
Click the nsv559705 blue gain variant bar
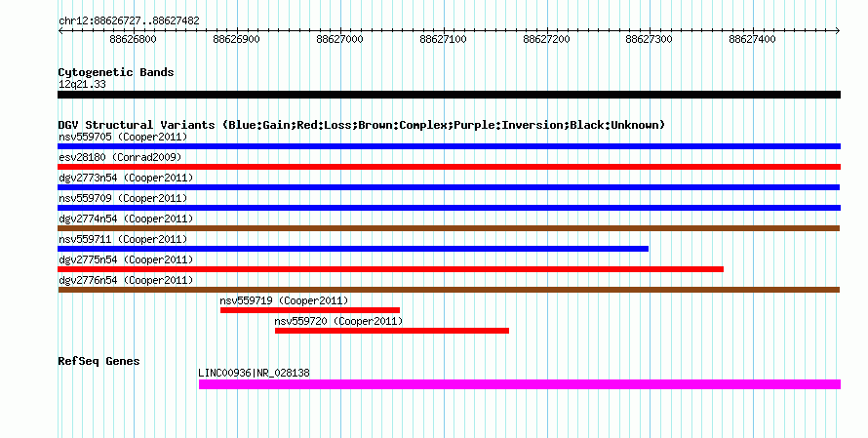449,146
